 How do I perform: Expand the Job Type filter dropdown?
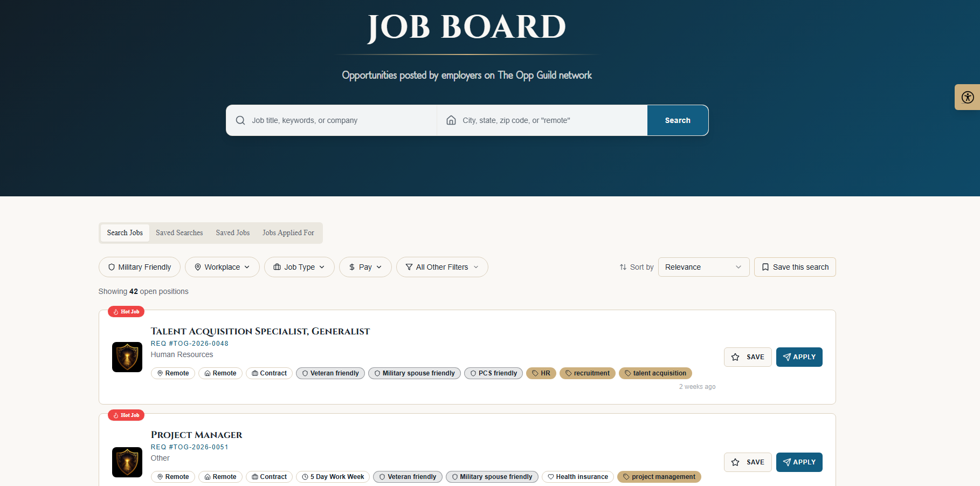pyautogui.click(x=299, y=267)
